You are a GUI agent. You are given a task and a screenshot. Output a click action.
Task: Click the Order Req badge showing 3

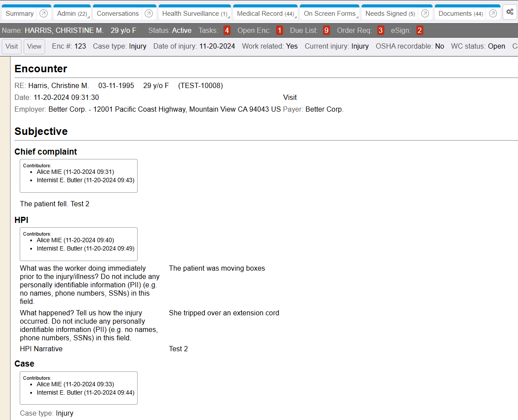tap(380, 31)
